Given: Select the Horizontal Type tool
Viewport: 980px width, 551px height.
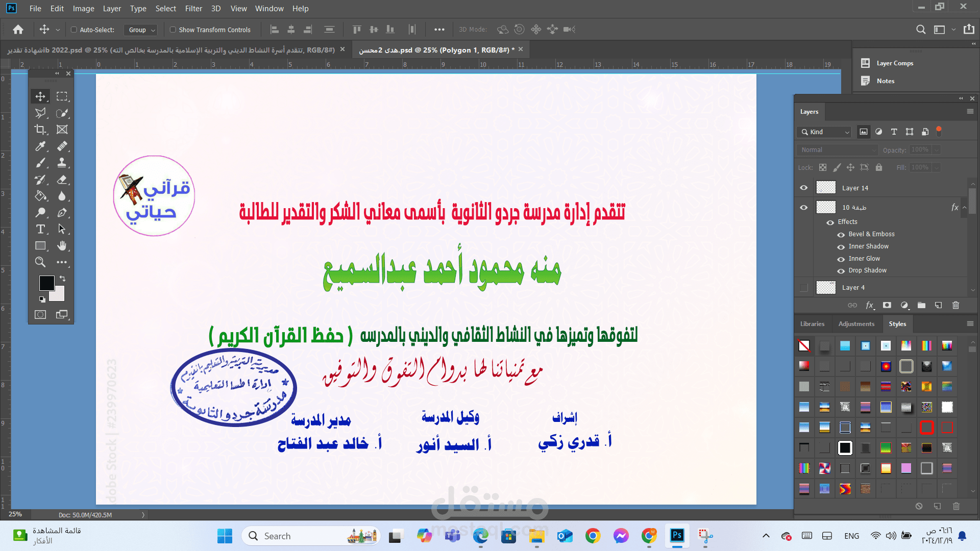Looking at the screenshot, I should [x=40, y=229].
